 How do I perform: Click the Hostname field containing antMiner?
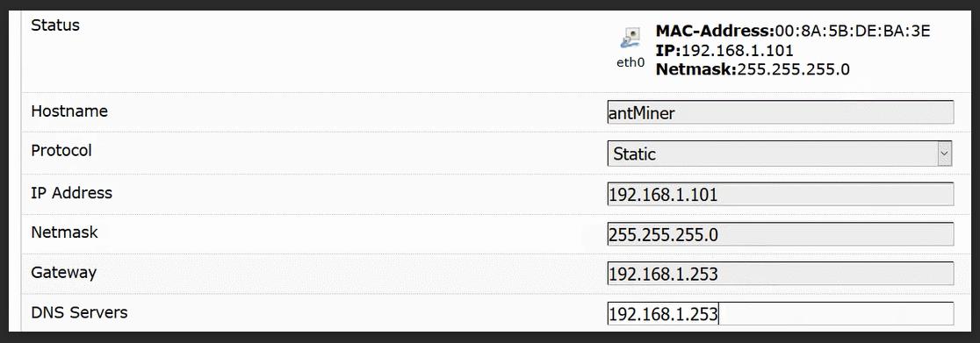point(781,112)
